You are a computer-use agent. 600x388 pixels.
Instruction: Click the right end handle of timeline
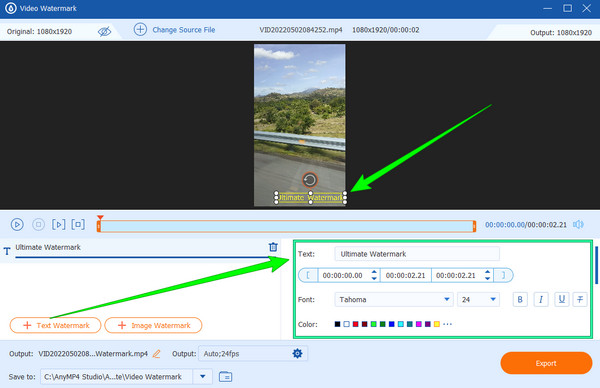click(474, 226)
